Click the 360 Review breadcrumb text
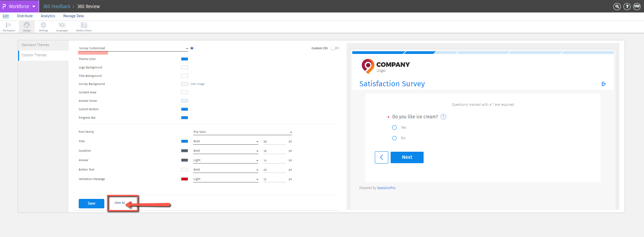The width and height of the screenshot is (644, 237). pyautogui.click(x=88, y=6)
